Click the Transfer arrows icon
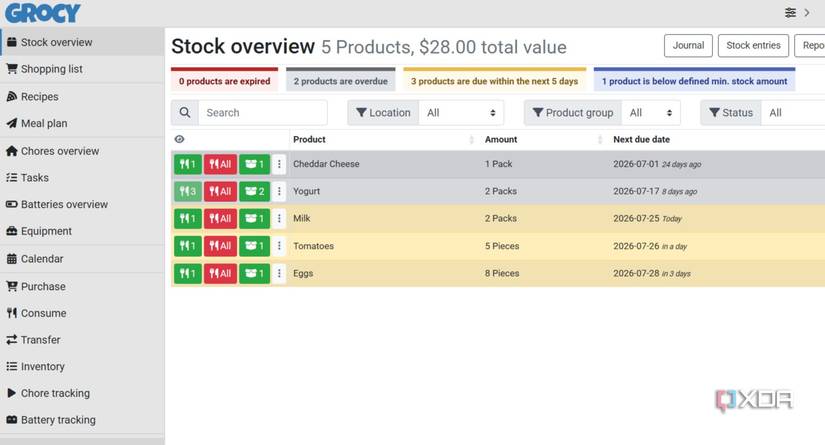Image resolution: width=825 pixels, height=445 pixels. 12,340
